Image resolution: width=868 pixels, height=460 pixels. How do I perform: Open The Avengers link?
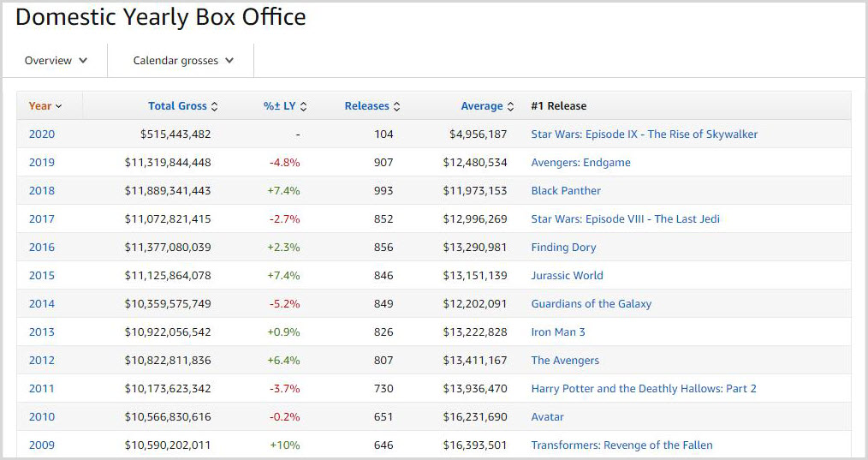click(x=565, y=361)
